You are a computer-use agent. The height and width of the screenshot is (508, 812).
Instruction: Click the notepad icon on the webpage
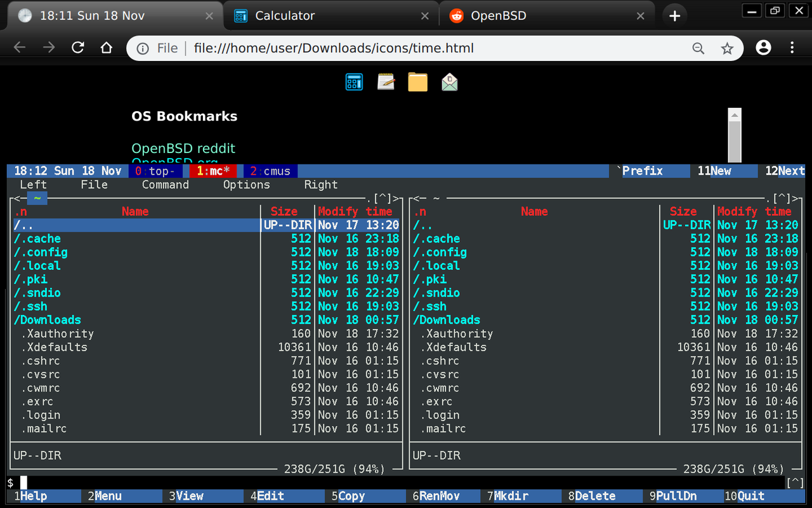386,81
